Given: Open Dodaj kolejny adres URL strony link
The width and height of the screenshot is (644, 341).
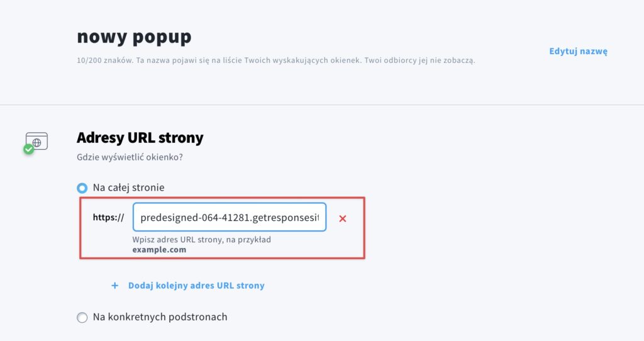Looking at the screenshot, I should [x=196, y=286].
